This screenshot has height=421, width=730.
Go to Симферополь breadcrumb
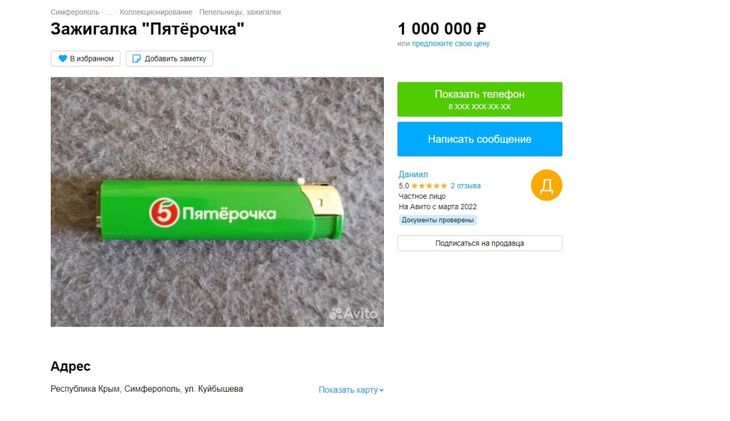75,12
